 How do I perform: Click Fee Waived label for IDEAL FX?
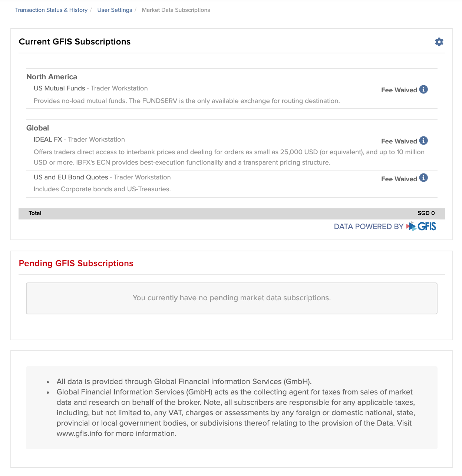pyautogui.click(x=399, y=141)
